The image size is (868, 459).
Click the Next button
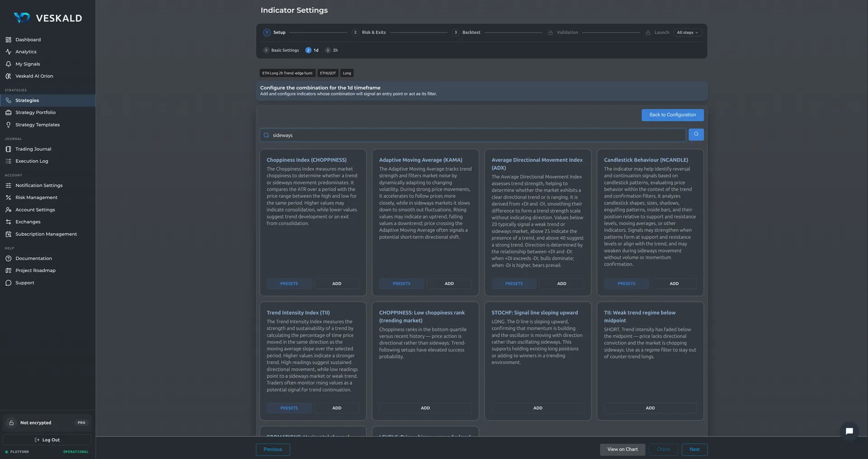click(x=694, y=450)
